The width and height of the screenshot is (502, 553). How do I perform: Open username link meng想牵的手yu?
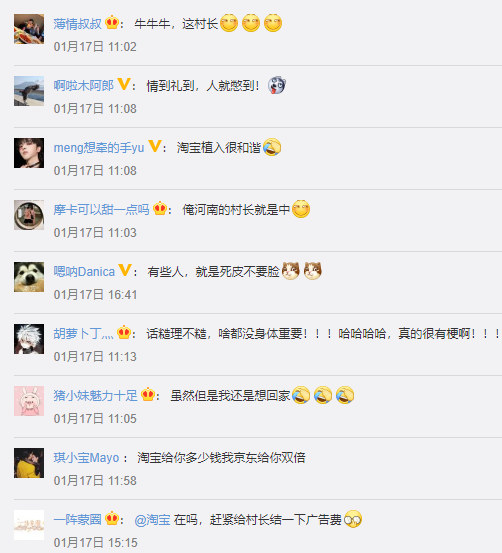tap(99, 148)
